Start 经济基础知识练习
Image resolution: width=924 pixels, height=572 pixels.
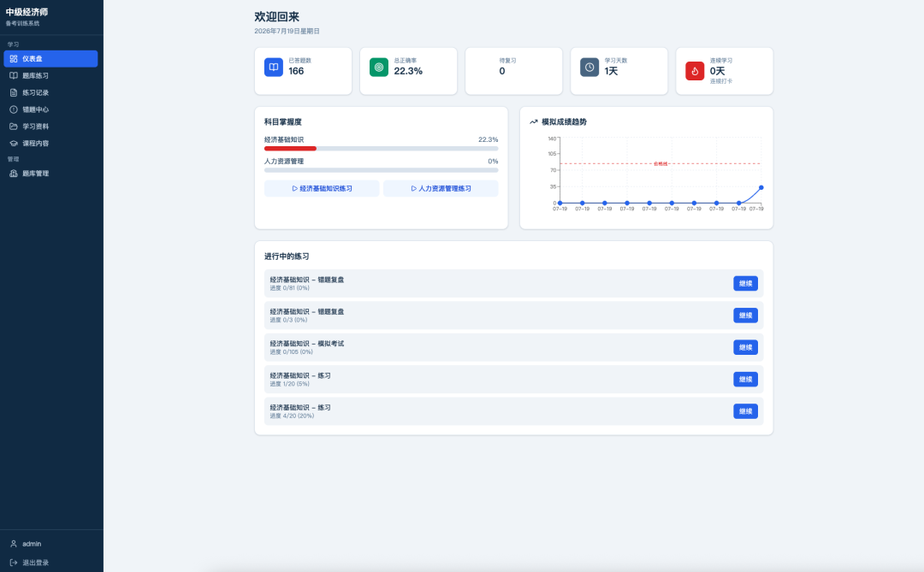[322, 188]
